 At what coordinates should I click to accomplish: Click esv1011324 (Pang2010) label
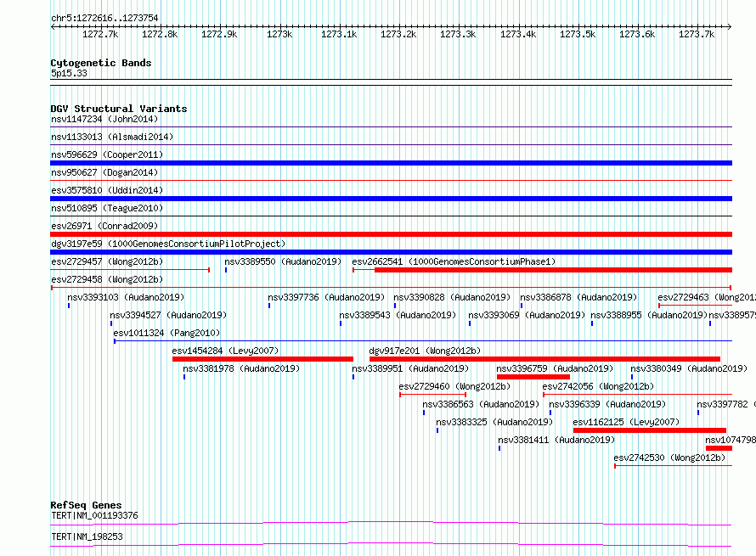pos(166,333)
